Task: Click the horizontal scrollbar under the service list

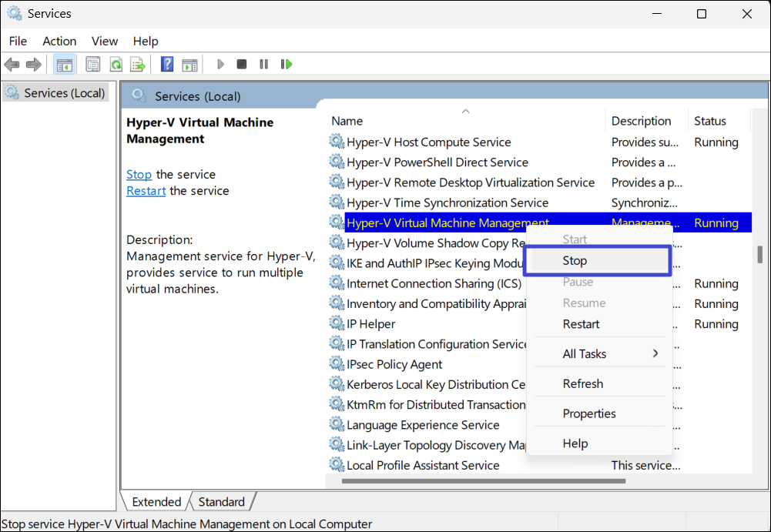Action: click(483, 481)
